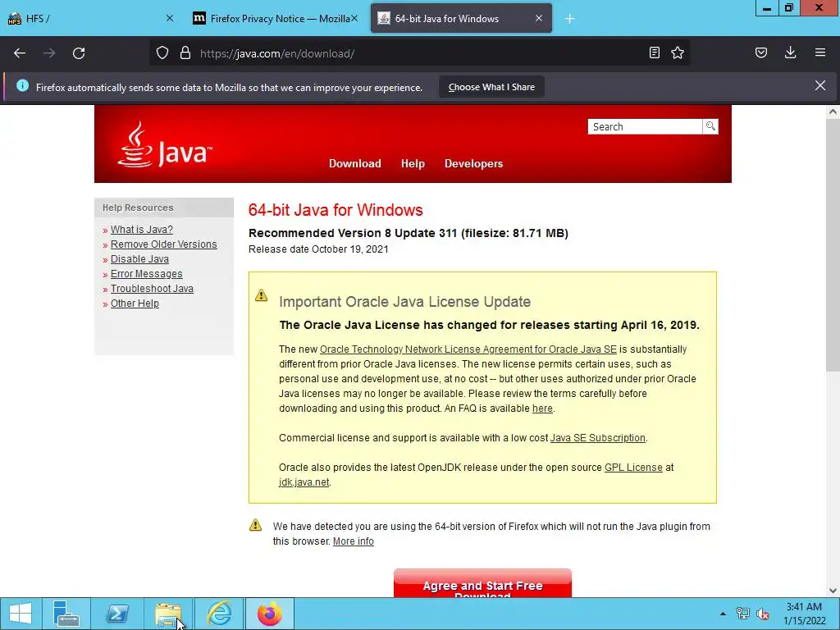Click the info icon in notification bar

pos(22,85)
